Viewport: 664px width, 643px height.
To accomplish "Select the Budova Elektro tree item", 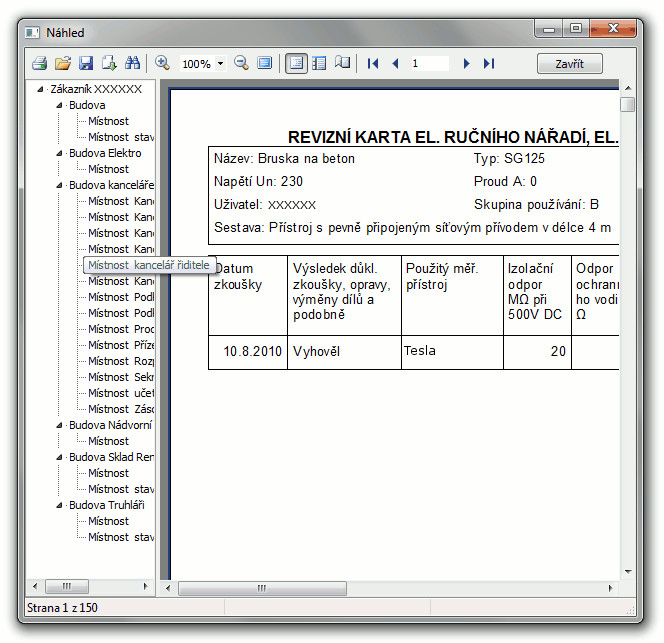I will tap(105, 153).
